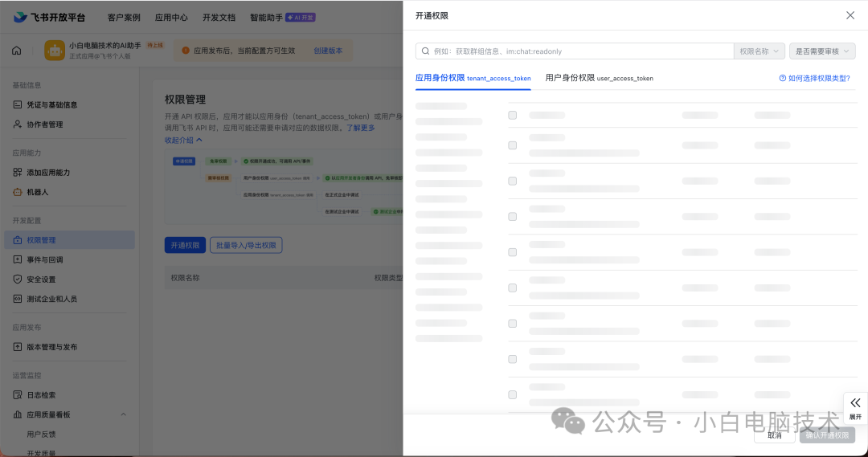Tick the fifth permission row checkbox
868x457 pixels.
click(513, 252)
